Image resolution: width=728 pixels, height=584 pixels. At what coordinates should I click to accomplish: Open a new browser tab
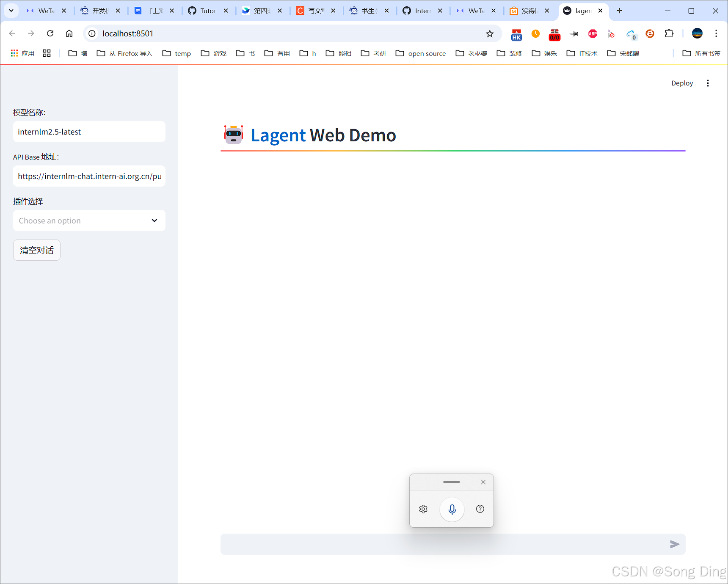(x=619, y=11)
